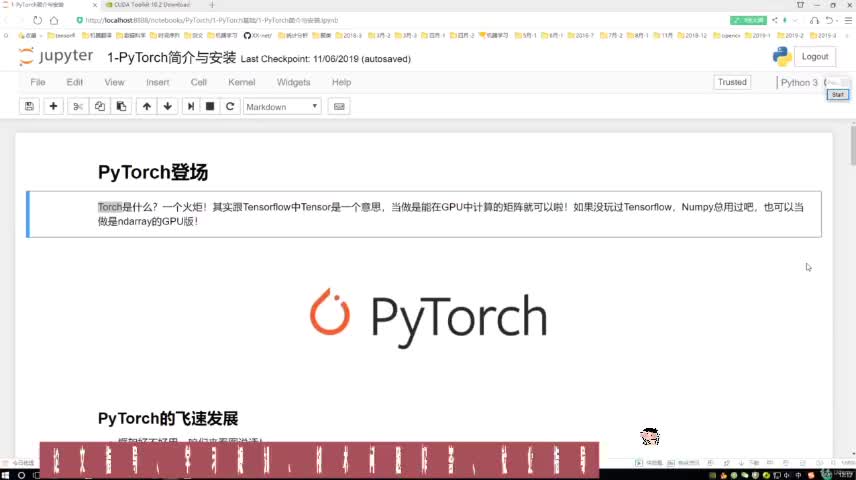Click the page vertical scrollbar thumb
The height and width of the screenshot is (480, 856).
pos(853,145)
